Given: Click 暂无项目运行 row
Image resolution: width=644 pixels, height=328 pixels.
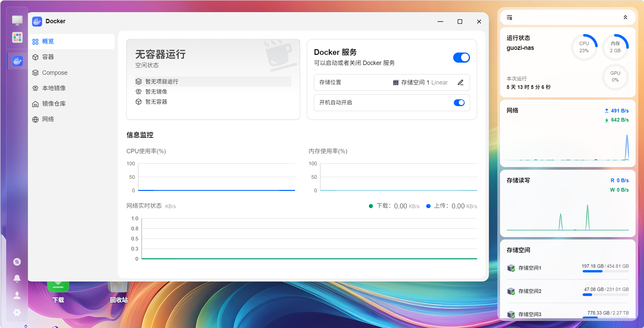Looking at the screenshot, I should point(213,81).
